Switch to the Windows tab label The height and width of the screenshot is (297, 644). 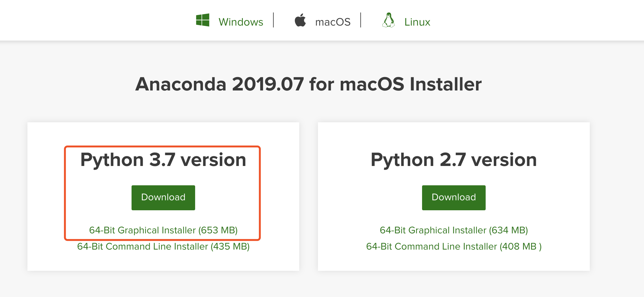(x=241, y=22)
